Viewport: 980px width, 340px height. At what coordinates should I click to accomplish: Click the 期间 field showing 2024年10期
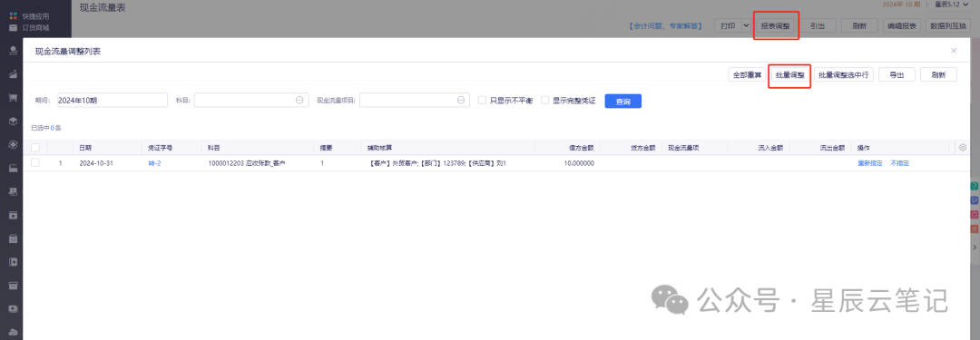click(112, 100)
